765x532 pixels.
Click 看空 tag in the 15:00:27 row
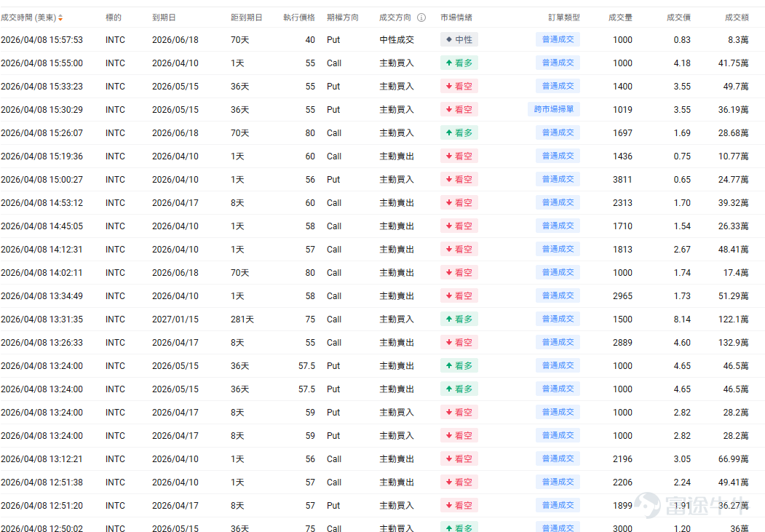(459, 180)
